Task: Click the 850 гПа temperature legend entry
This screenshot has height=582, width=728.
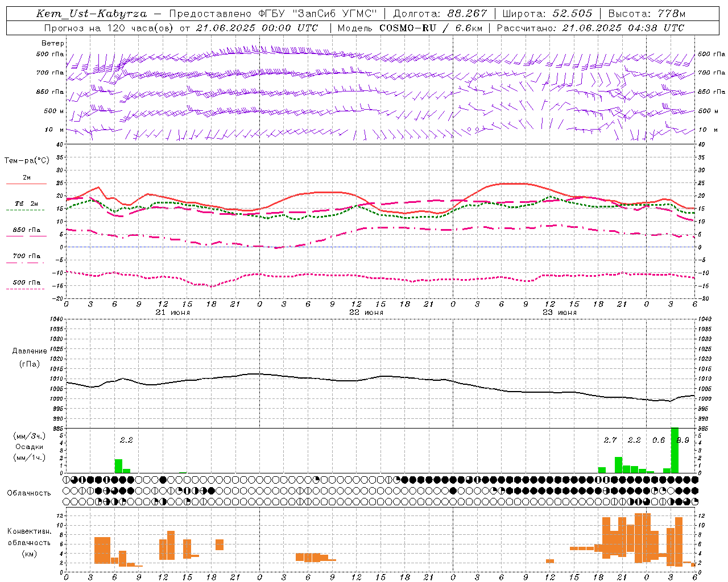Action: 27,230
